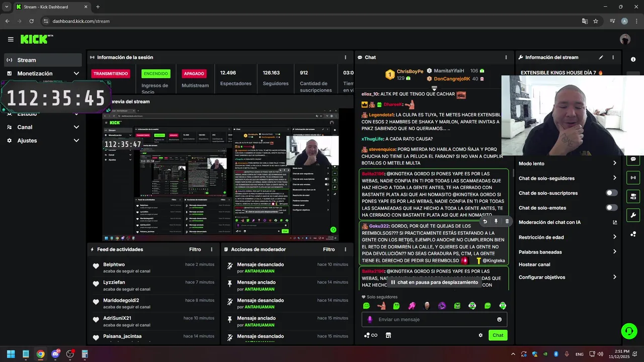Open the profile avatar at top right
The image size is (644, 362).
(625, 39)
